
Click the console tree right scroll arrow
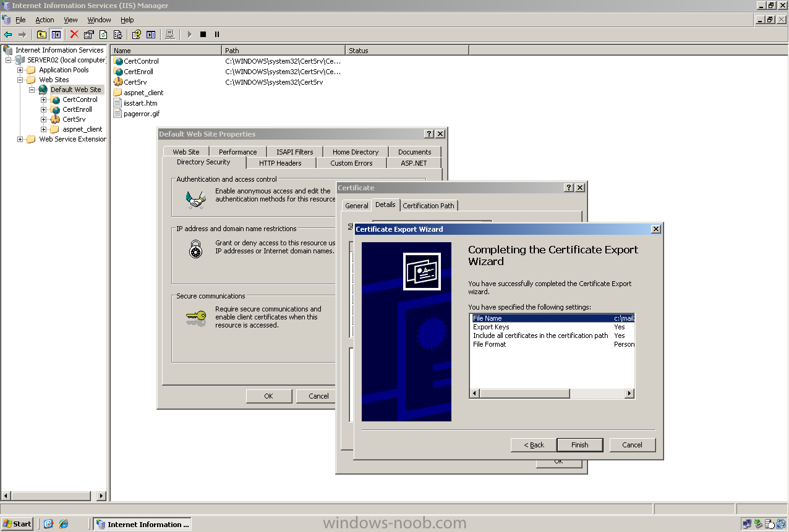tap(101, 496)
